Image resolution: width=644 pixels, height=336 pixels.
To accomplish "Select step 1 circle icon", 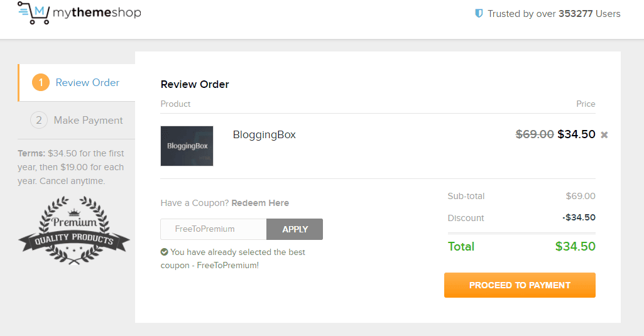I will pos(41,82).
